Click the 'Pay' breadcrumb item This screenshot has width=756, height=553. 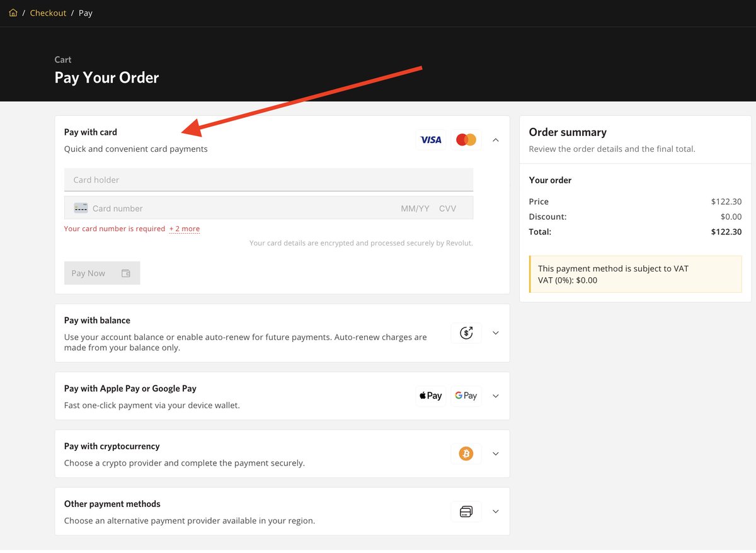tap(86, 13)
